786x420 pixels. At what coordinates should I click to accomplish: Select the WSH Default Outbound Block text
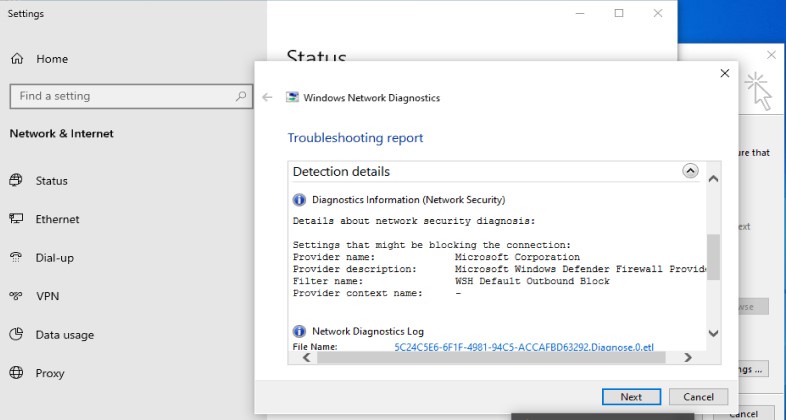[x=532, y=281]
